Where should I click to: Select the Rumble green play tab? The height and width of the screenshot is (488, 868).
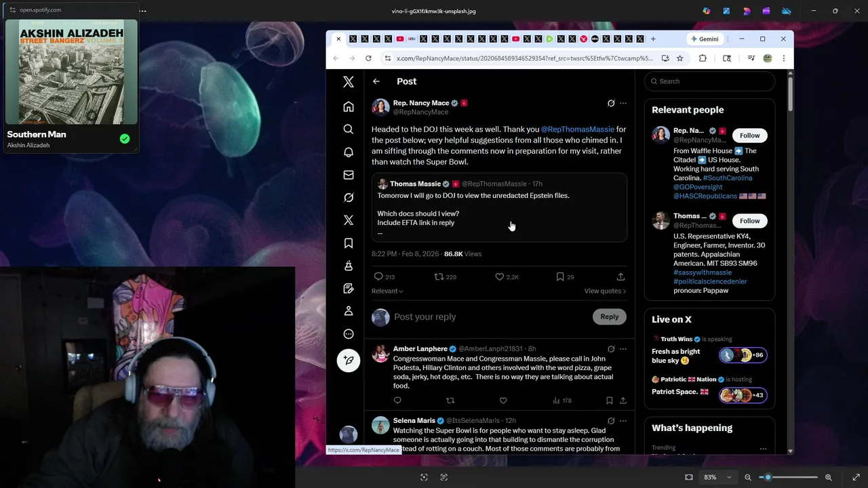549,39
